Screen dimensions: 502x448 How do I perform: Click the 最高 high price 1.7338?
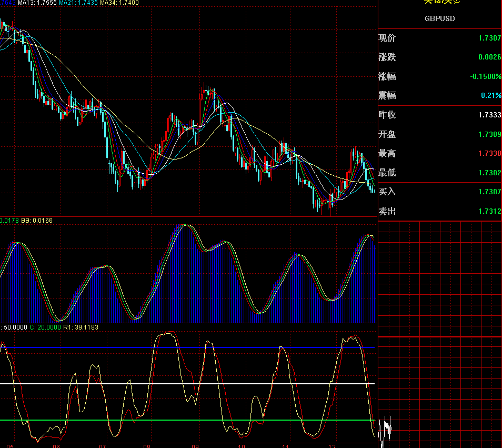[489, 153]
